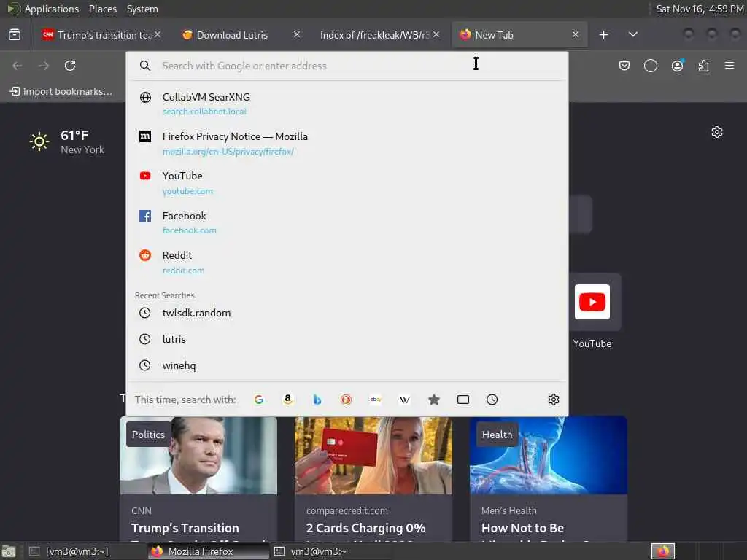747x560 pixels.
Task: Search bookmarks using the star icon
Action: pyautogui.click(x=433, y=400)
